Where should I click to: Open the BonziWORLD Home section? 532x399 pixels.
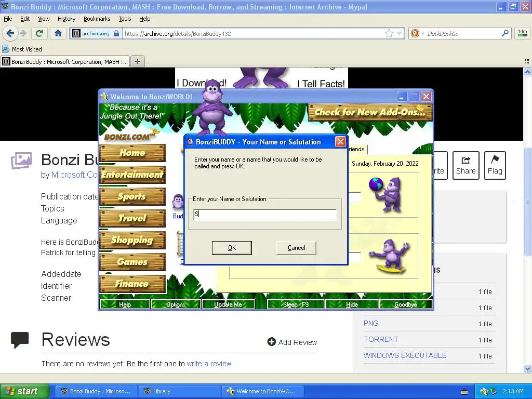[x=132, y=153]
